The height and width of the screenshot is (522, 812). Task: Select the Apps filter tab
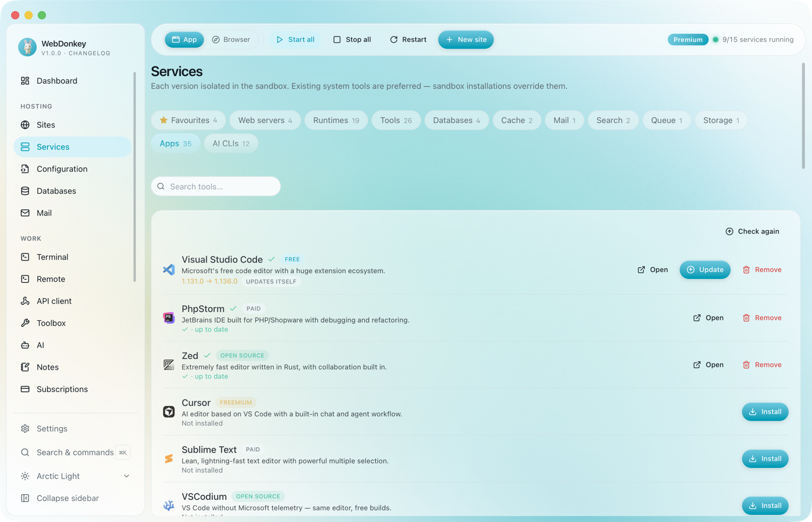[176, 143]
